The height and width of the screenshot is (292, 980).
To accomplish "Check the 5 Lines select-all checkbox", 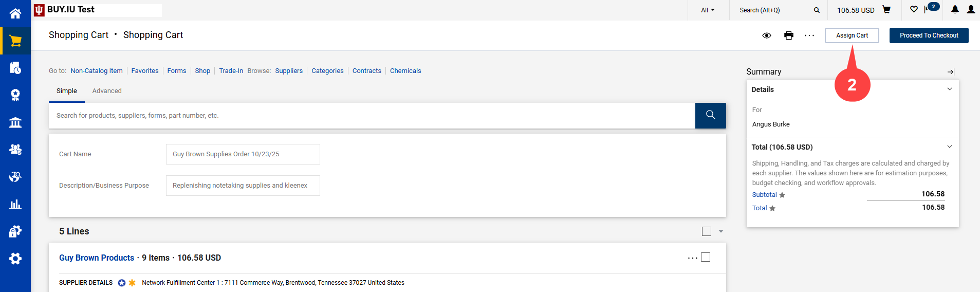I will coord(707,231).
